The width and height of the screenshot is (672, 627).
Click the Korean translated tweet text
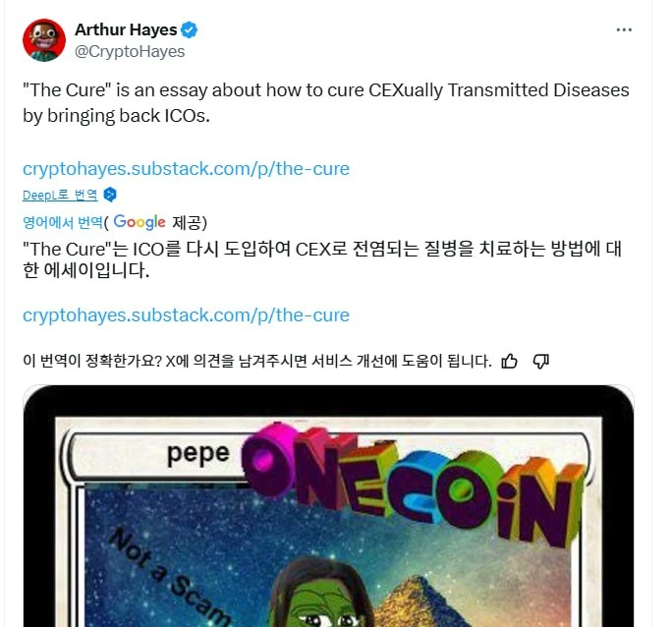[x=322, y=259]
